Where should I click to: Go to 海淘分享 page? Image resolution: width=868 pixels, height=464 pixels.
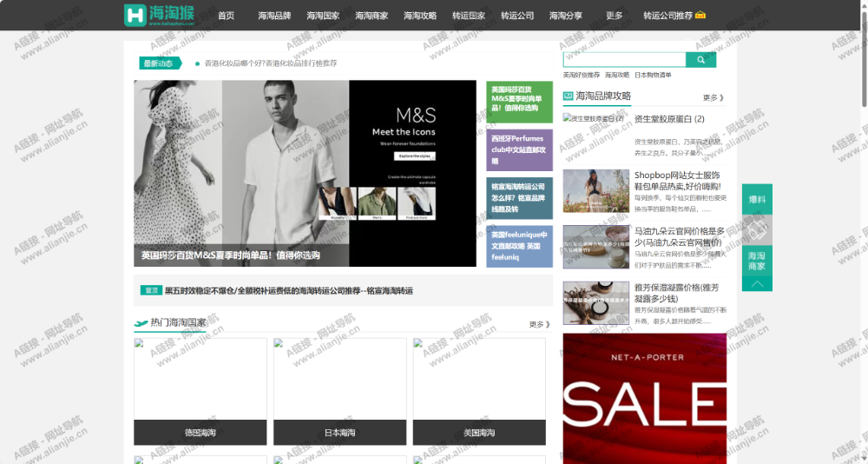(566, 16)
